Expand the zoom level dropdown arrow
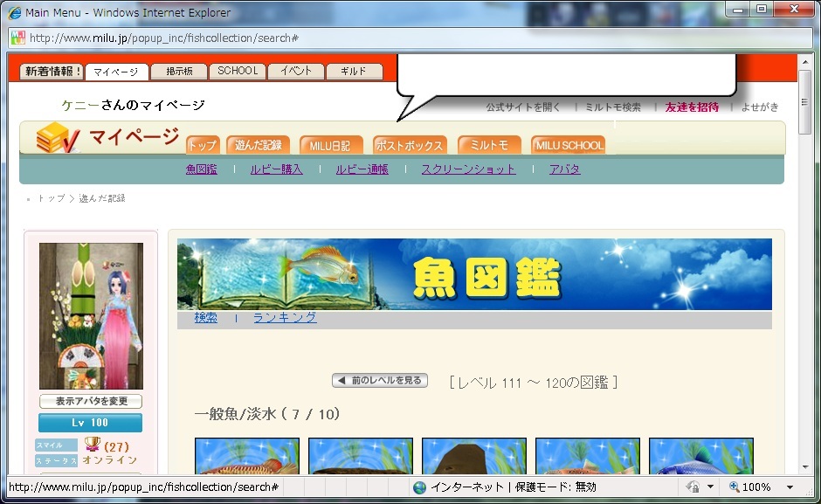821x504 pixels. [790, 487]
